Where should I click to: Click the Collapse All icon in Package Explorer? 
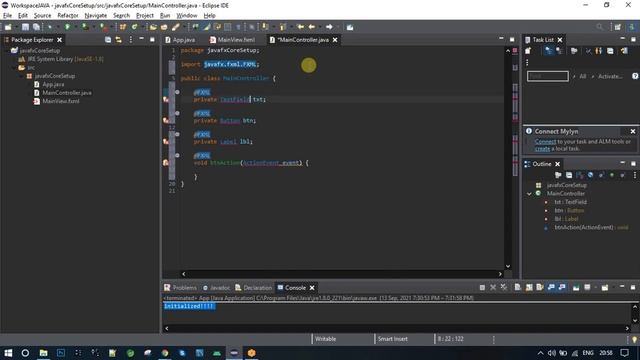108,40
